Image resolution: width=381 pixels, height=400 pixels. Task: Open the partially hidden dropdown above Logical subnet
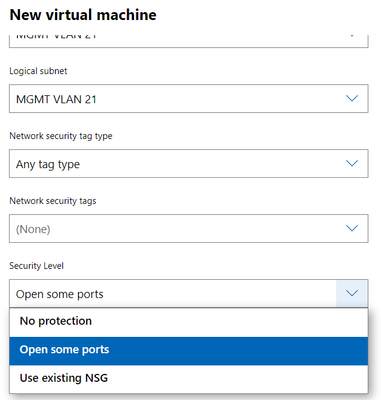189,41
